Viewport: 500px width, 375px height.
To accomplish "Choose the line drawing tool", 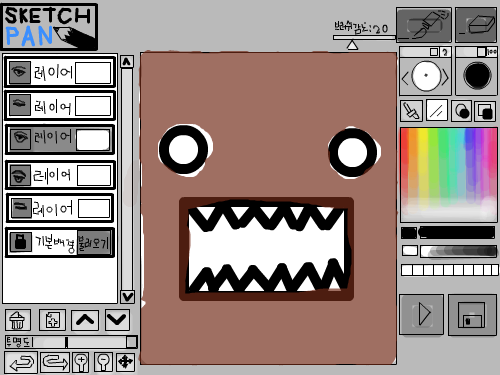I will pos(437,111).
